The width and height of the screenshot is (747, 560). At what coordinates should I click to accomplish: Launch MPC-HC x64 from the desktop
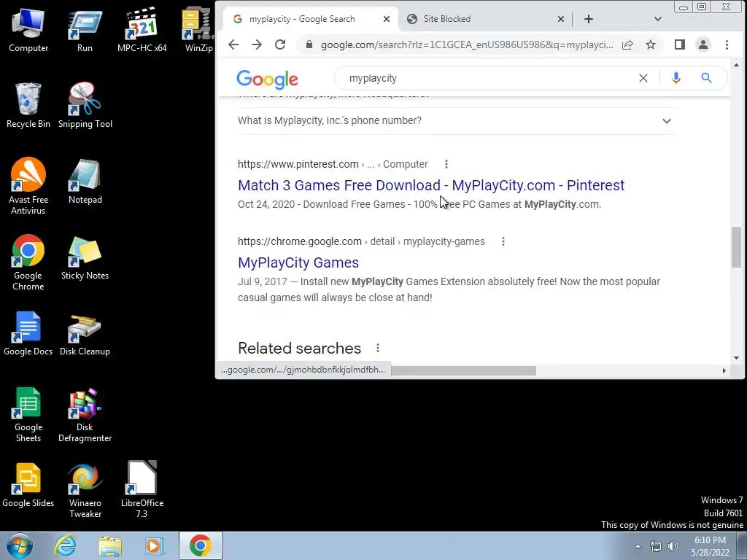tap(142, 31)
